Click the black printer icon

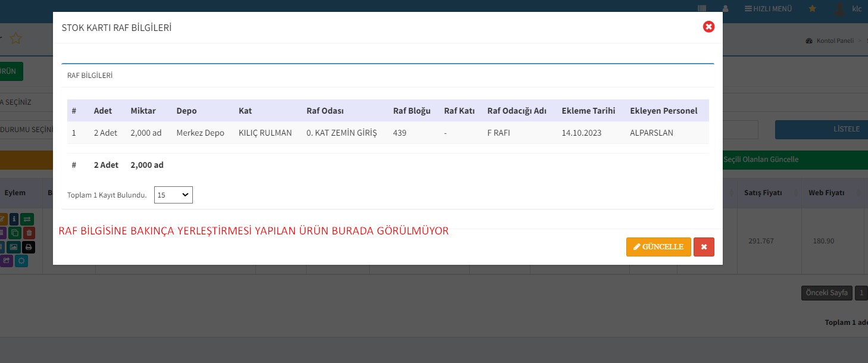coord(28,246)
